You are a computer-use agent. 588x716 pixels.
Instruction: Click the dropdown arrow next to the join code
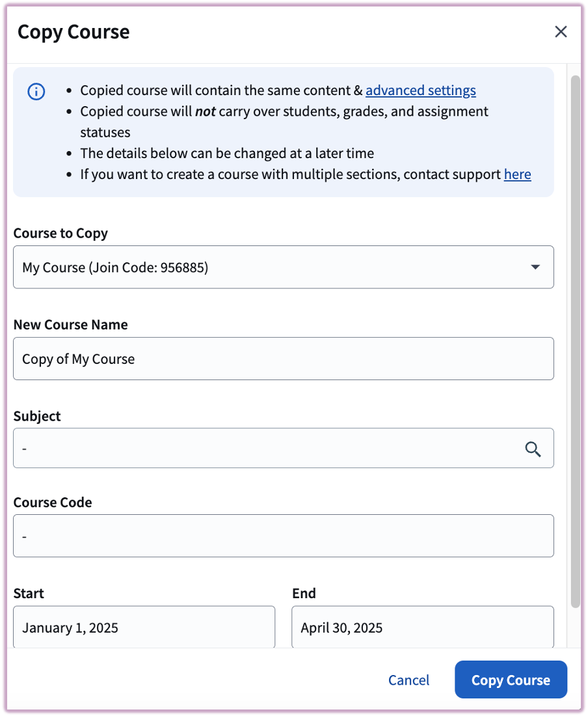(x=535, y=267)
